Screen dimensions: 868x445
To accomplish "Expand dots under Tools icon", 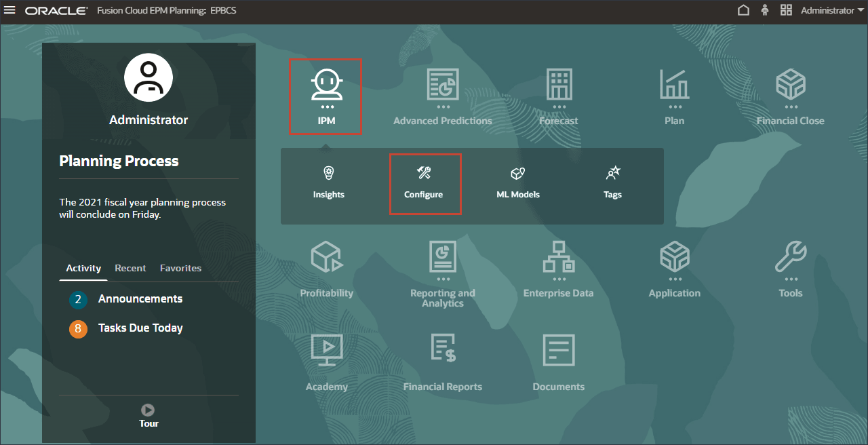I will (x=790, y=279).
